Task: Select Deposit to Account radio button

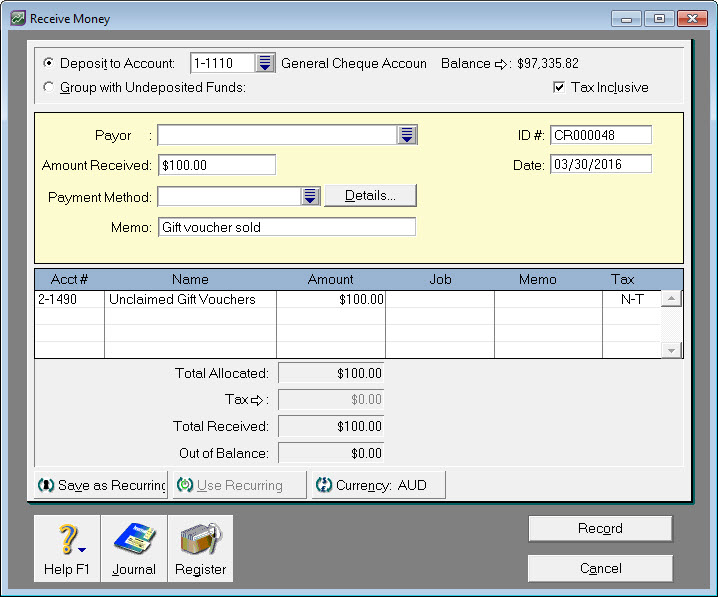Action: (x=49, y=64)
